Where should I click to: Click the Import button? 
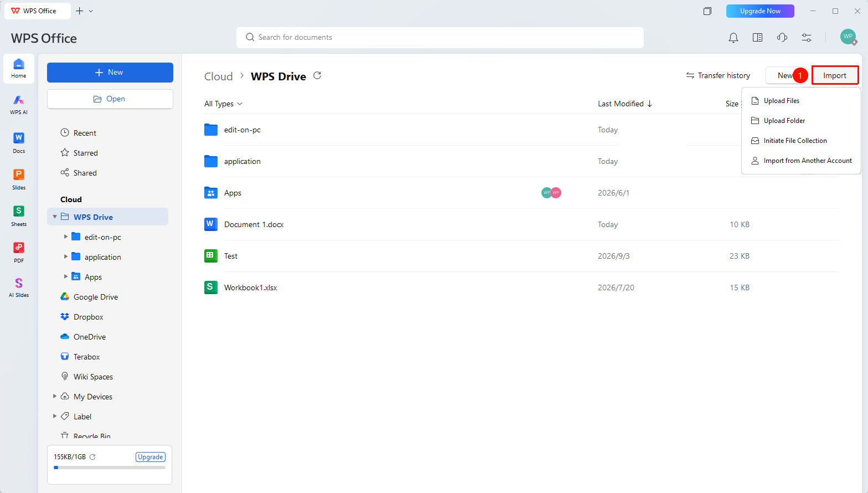[835, 75]
